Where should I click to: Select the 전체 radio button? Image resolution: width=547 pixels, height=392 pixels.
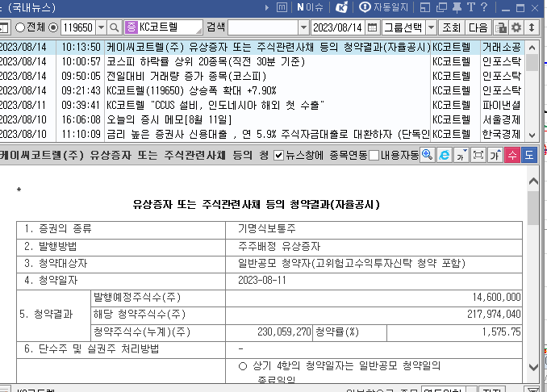20,27
